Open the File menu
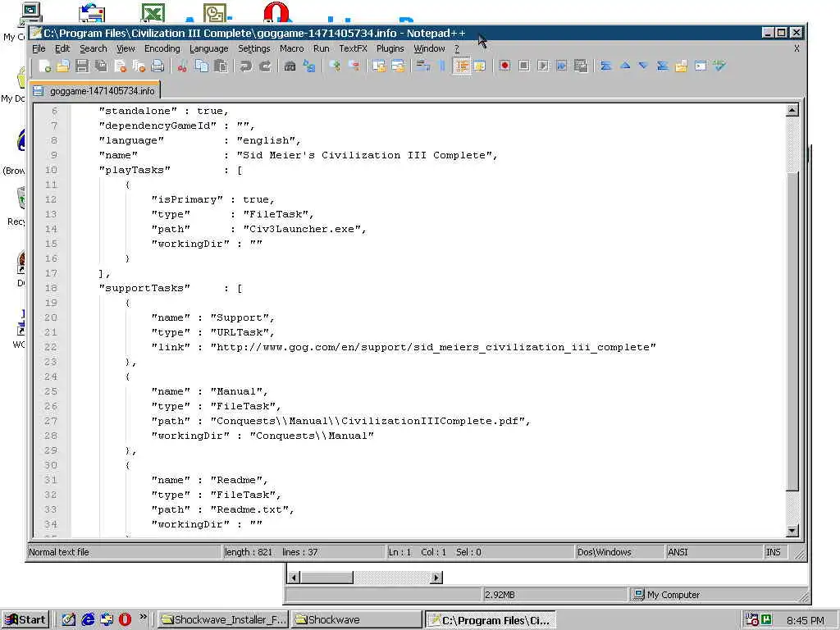 [39, 48]
